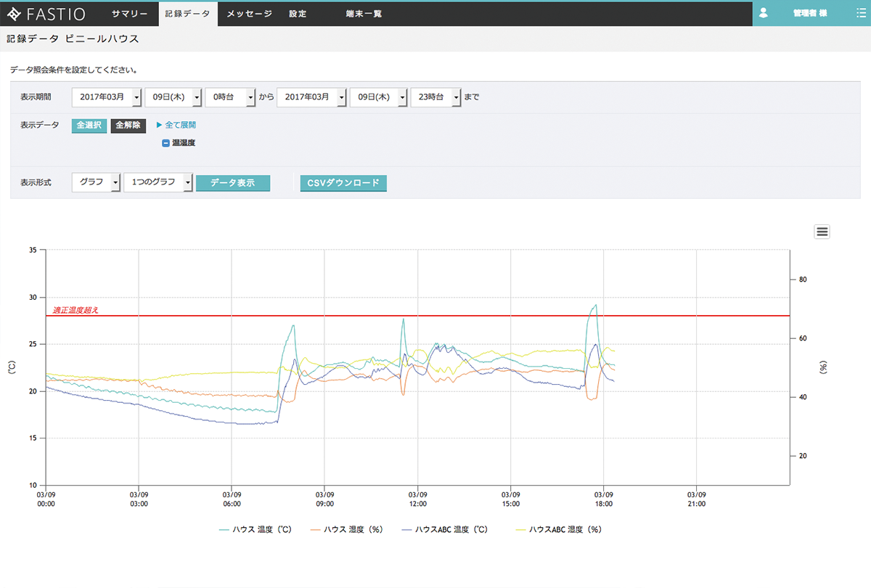Open the 23時台 hour dropdown

click(435, 97)
